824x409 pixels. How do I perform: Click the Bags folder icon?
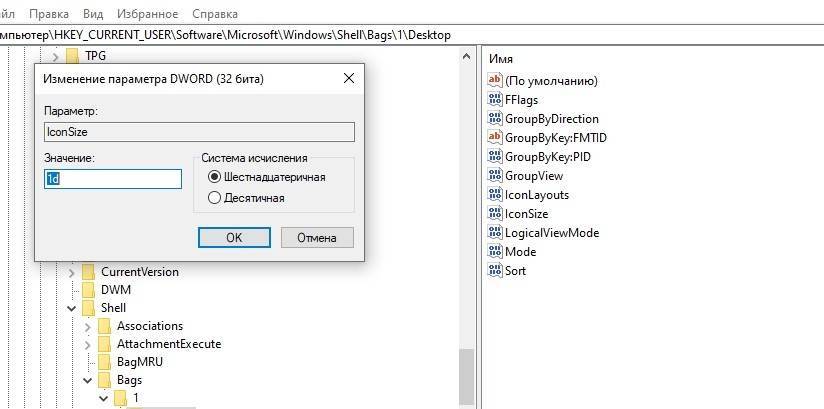point(105,380)
